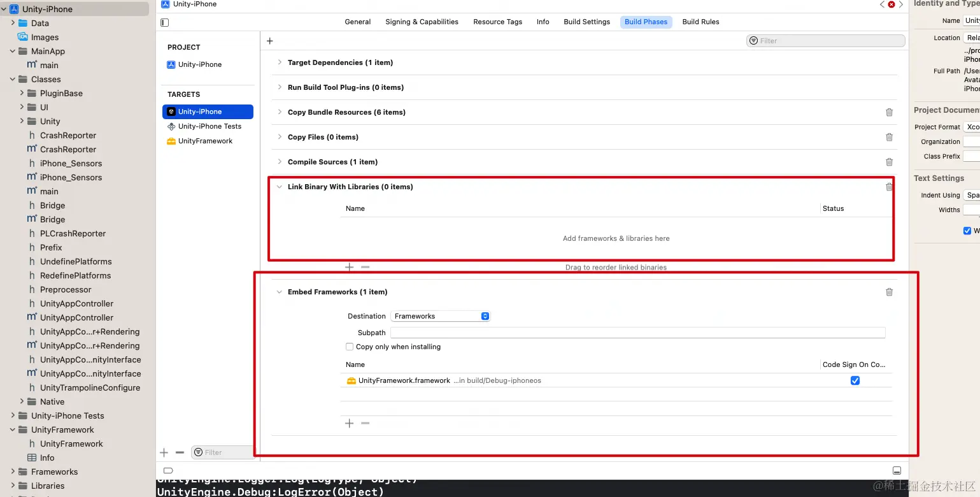Expand Target Dependencies phase

[x=280, y=62]
